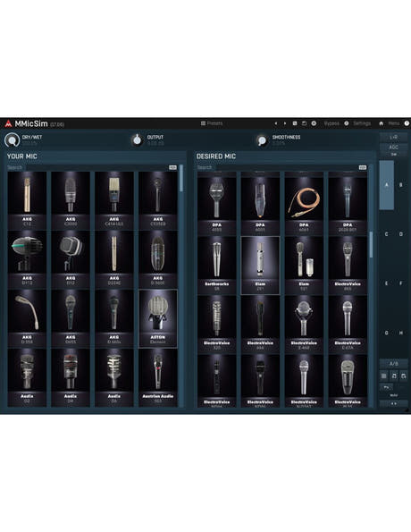This screenshot has height=532, width=411.
Task: Toggle the Bypass button
Action: pyautogui.click(x=331, y=123)
